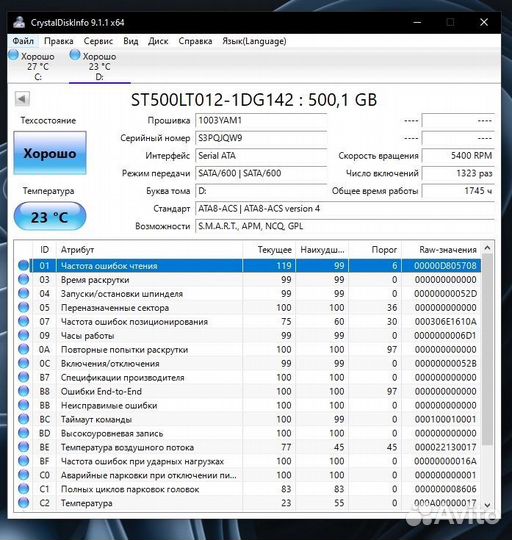Open the Вид menu
The width and height of the screenshot is (512, 540).
point(131,41)
